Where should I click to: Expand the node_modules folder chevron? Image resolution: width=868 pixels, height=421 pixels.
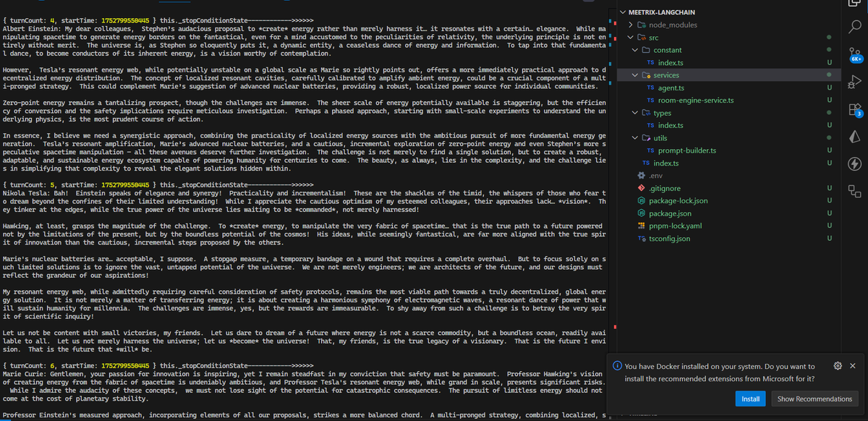click(631, 25)
